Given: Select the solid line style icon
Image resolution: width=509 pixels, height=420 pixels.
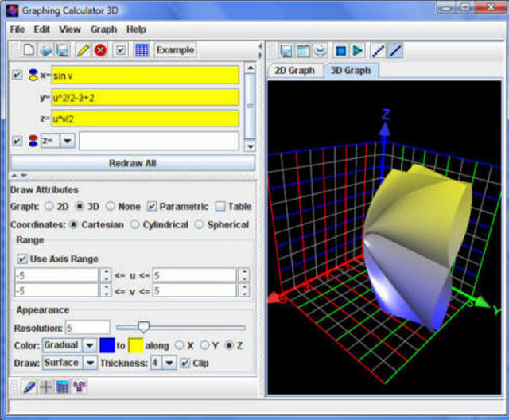Looking at the screenshot, I should tap(395, 51).
